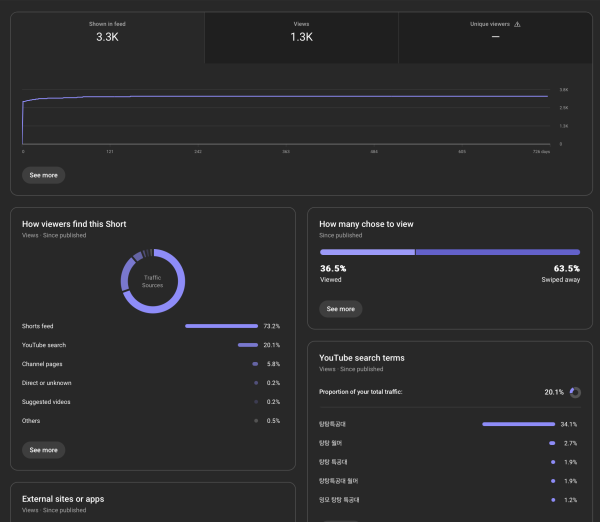Click See more in traffic sources card
The image size is (600, 522).
(x=43, y=450)
